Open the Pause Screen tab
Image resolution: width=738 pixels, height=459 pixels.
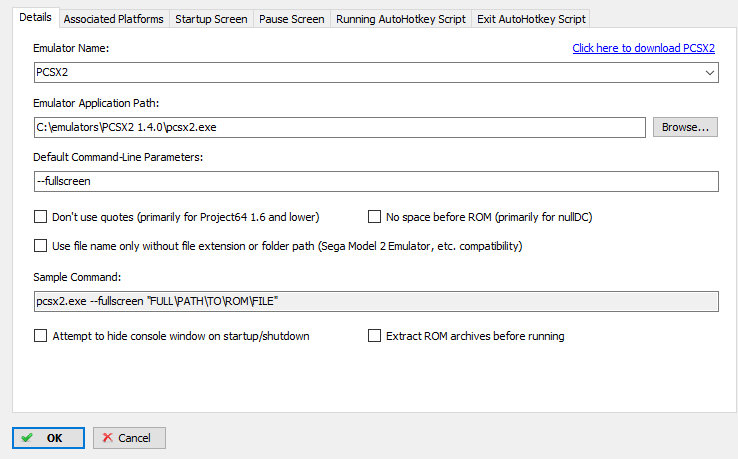pos(292,19)
